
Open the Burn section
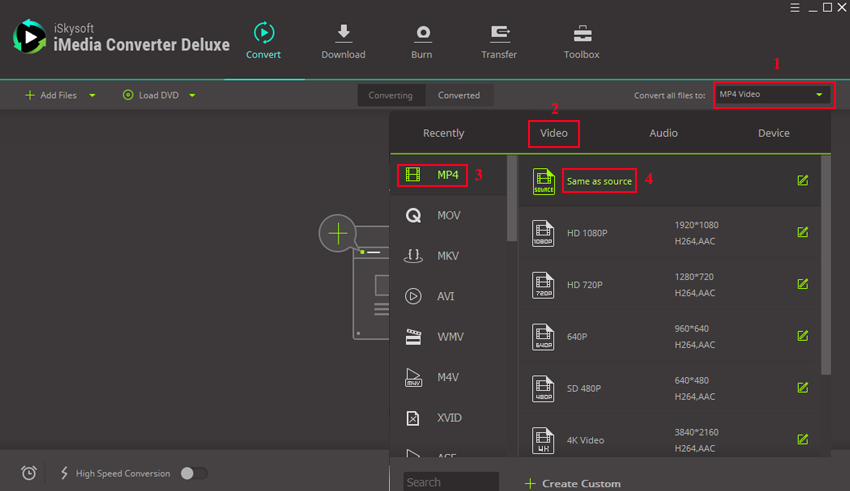422,42
